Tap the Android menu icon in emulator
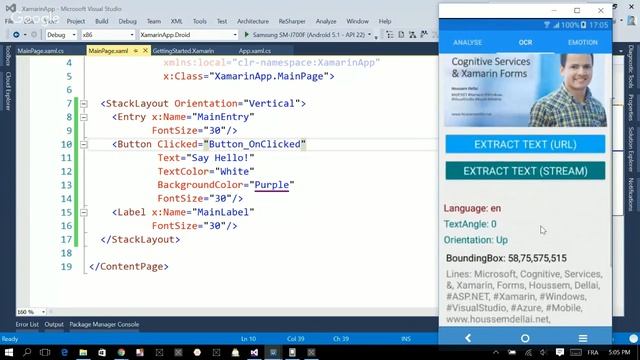The width and height of the screenshot is (640, 360). coord(583,338)
